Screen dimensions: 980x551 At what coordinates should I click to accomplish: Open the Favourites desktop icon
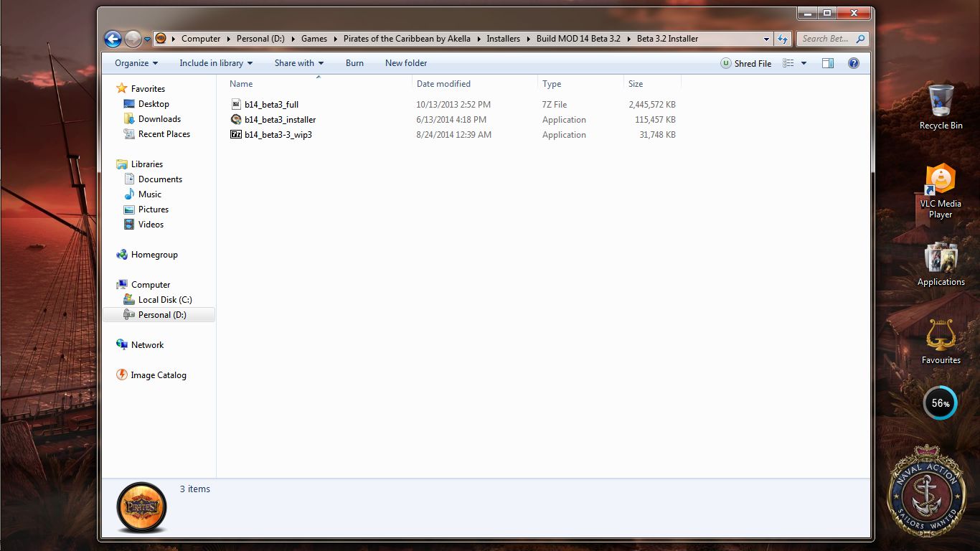click(941, 342)
